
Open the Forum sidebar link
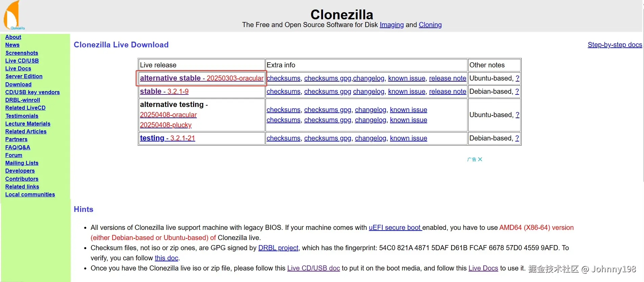point(14,155)
